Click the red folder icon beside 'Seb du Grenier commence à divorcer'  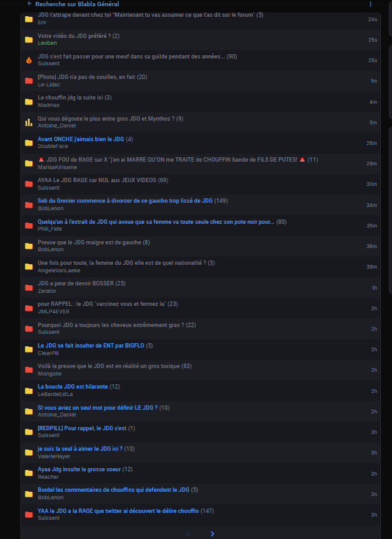29,205
